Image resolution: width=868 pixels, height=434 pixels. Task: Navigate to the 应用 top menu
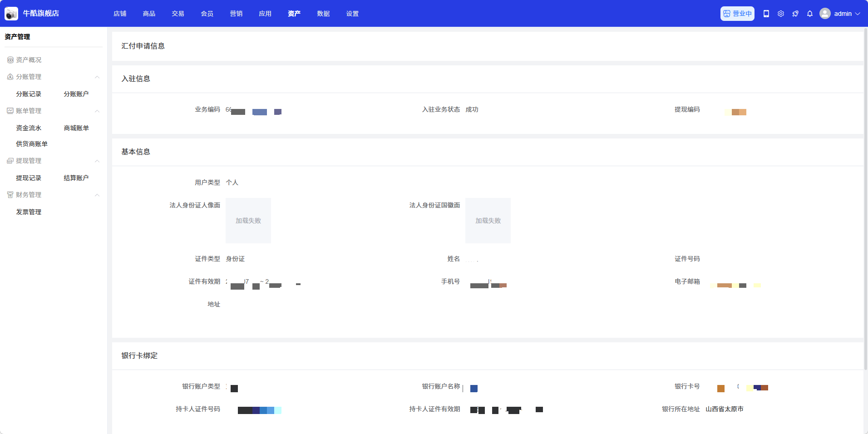(265, 14)
